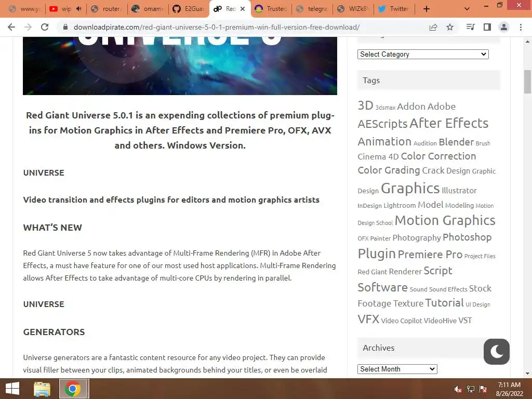This screenshot has width=532, height=399.
Task: Switch to the Trusted tab
Action: [x=271, y=9]
